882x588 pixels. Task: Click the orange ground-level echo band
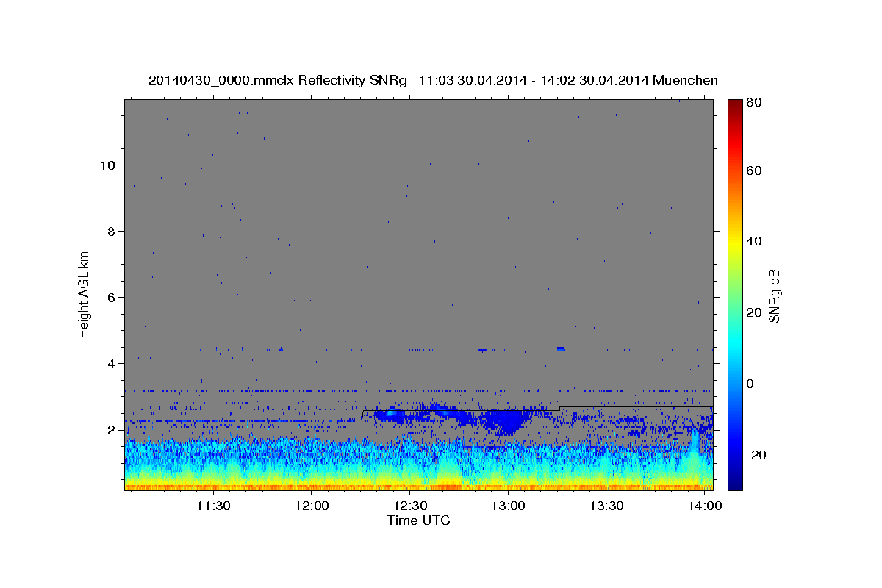[418, 486]
